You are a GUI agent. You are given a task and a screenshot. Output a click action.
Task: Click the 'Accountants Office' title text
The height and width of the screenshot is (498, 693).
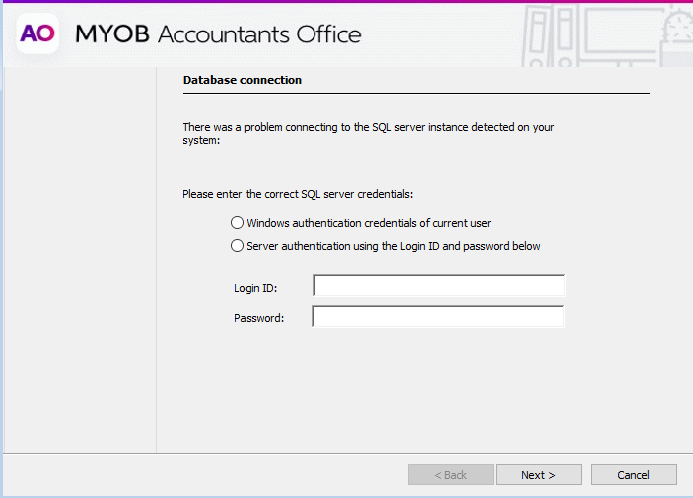[x=259, y=35]
